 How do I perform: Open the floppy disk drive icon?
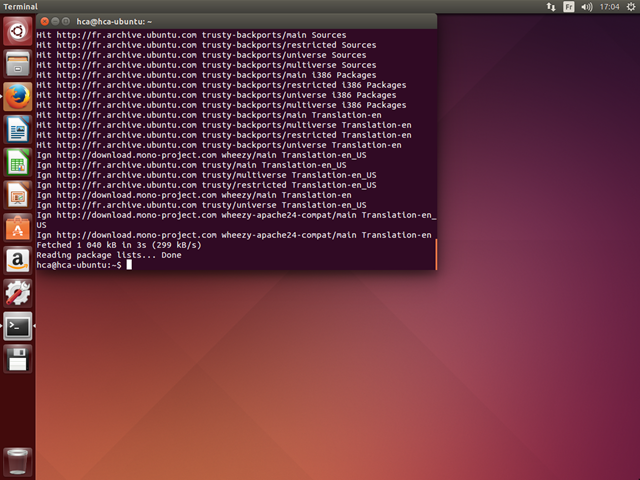(x=18, y=359)
